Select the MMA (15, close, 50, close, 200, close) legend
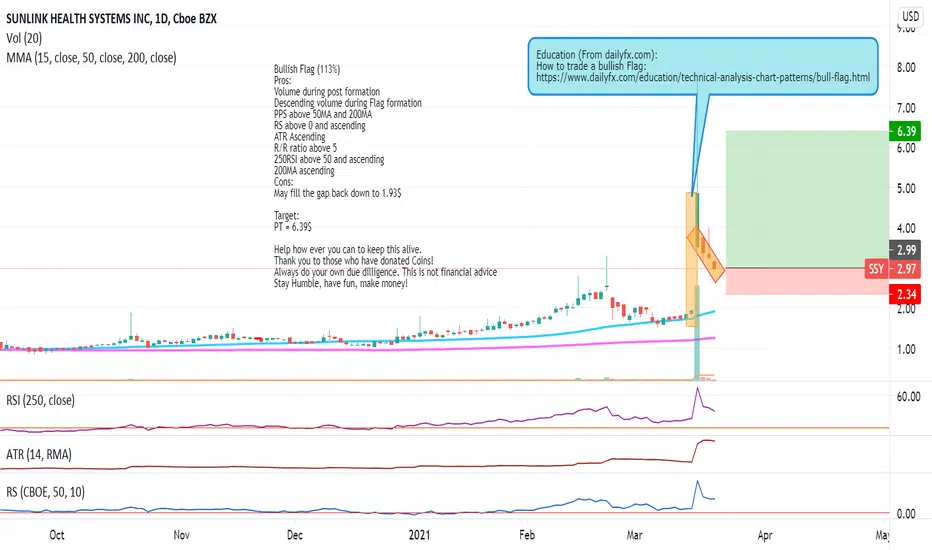 pyautogui.click(x=91, y=58)
